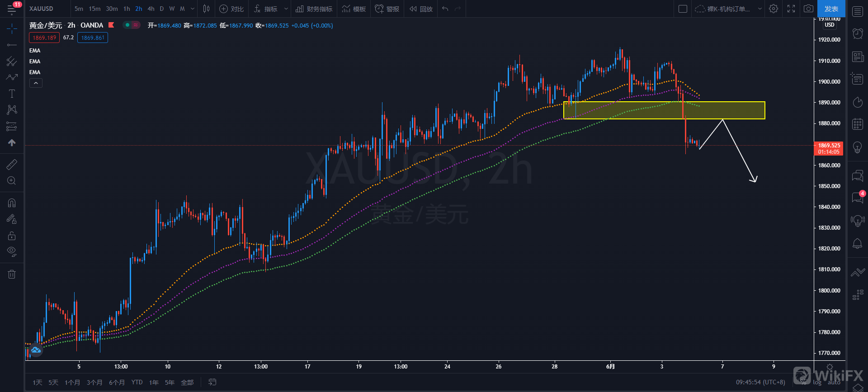This screenshot has height=392, width=868.
Task: Select the 3个月 date range
Action: pyautogui.click(x=94, y=383)
